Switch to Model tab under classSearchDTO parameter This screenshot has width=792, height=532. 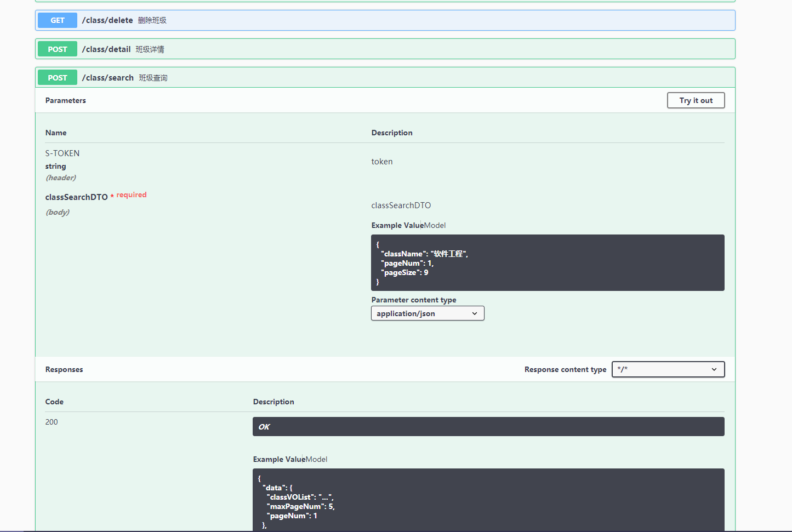pos(435,225)
